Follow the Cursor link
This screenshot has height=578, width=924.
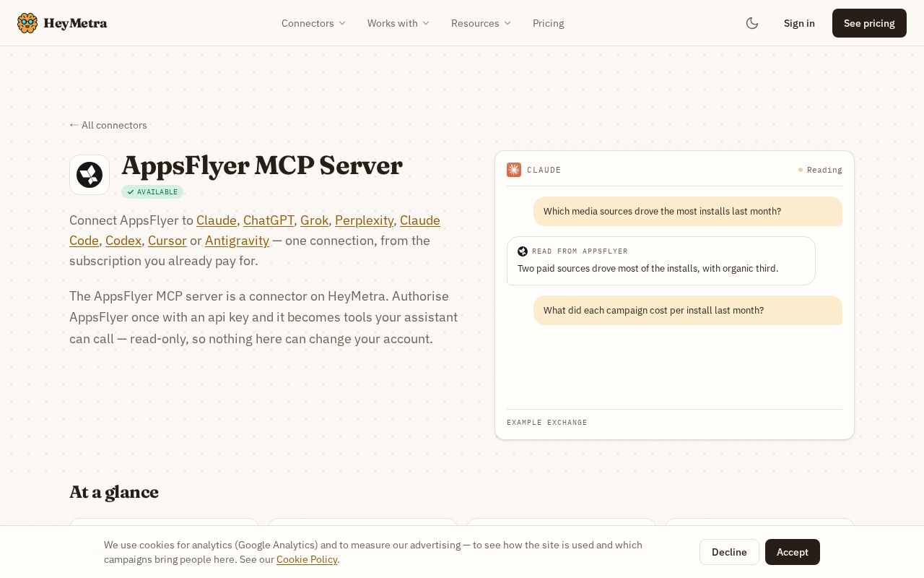point(167,241)
